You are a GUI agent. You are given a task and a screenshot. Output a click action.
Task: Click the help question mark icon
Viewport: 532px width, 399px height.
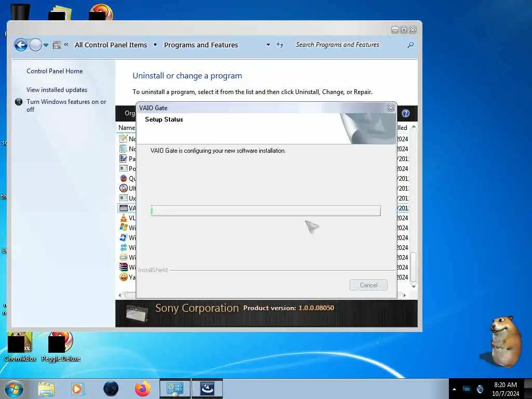pyautogui.click(x=405, y=113)
